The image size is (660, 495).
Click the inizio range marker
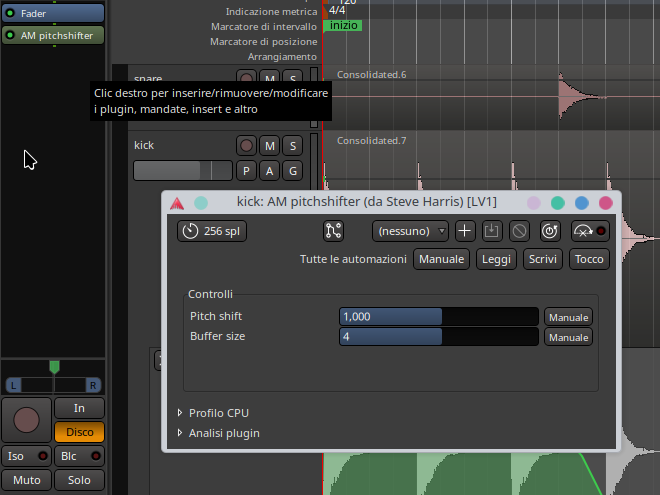344,25
